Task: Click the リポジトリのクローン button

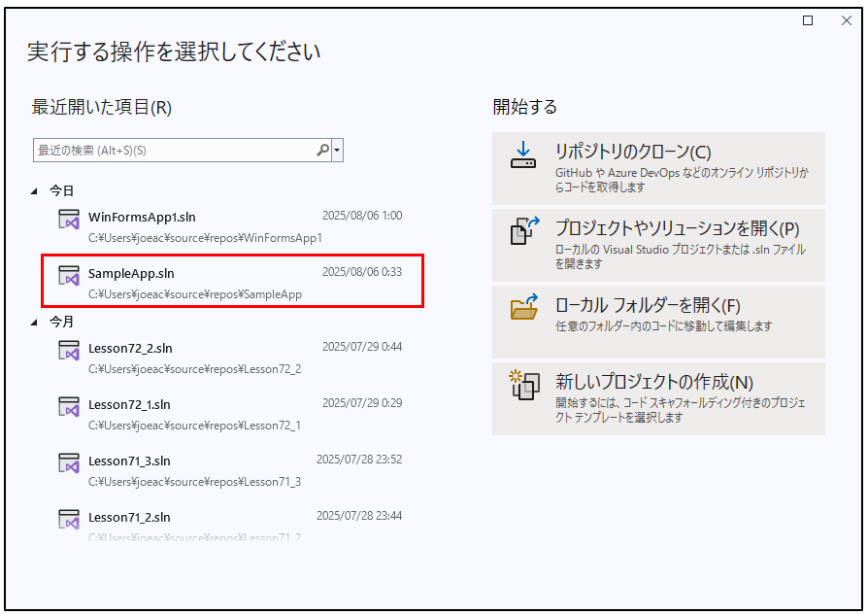Action: point(658,166)
